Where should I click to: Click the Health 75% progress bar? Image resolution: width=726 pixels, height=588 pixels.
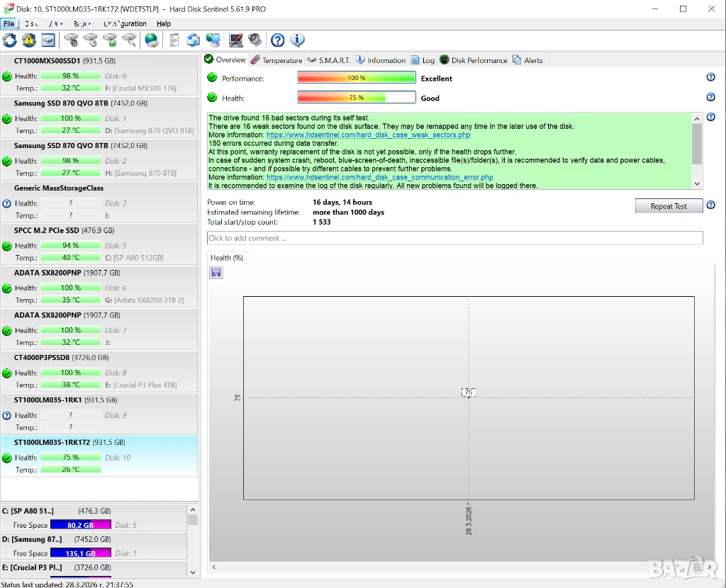coord(356,98)
